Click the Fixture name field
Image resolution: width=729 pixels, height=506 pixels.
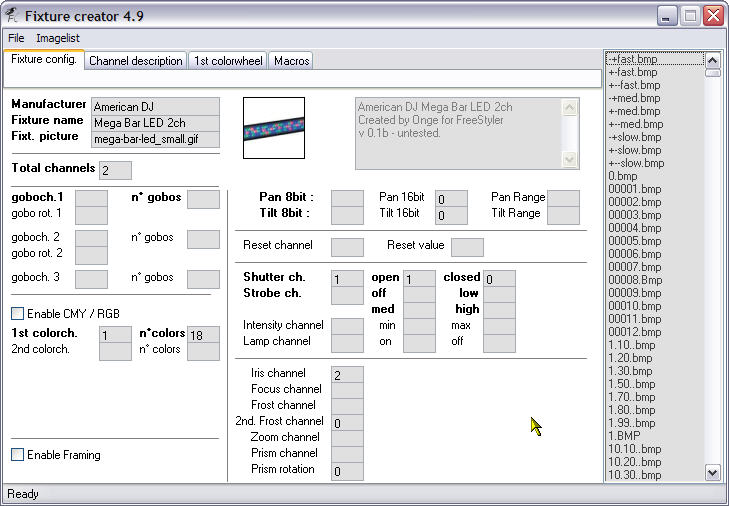pos(155,123)
